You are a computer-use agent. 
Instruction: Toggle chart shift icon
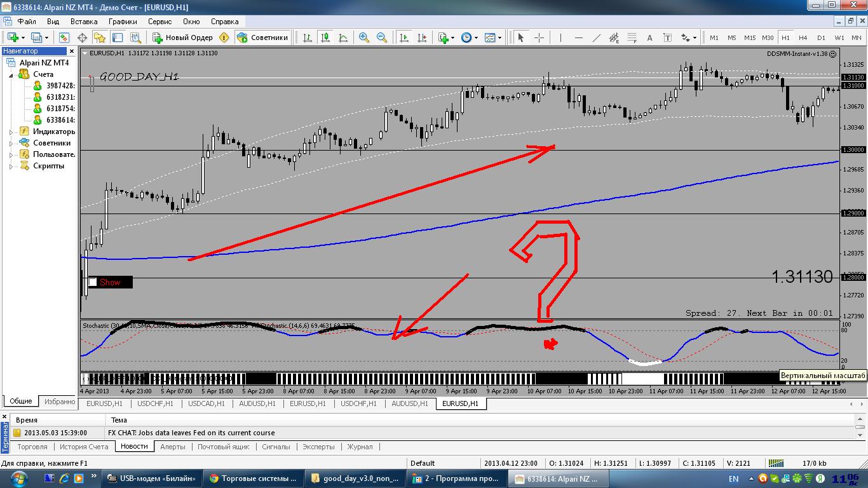tap(421, 37)
